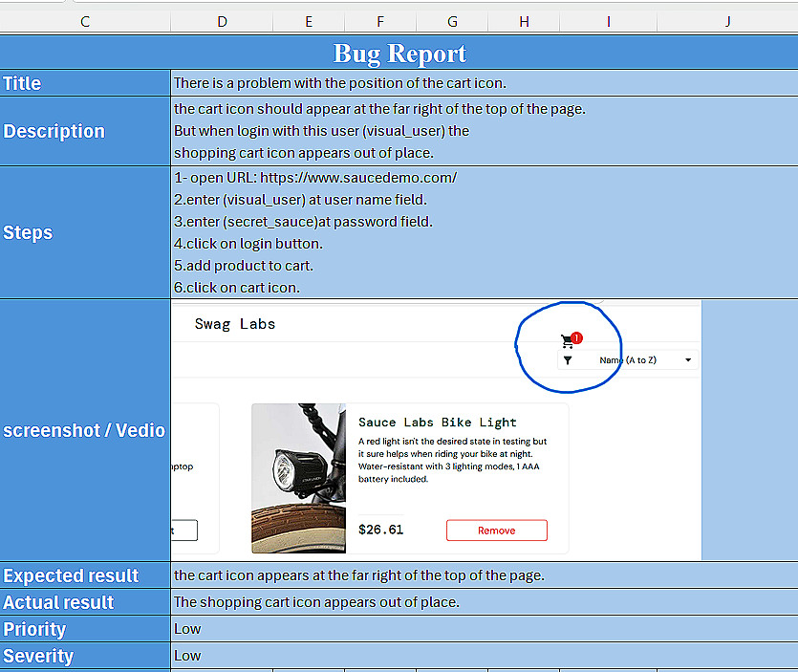Select the Swag Labs logo text
The image size is (798, 672).
click(x=235, y=324)
